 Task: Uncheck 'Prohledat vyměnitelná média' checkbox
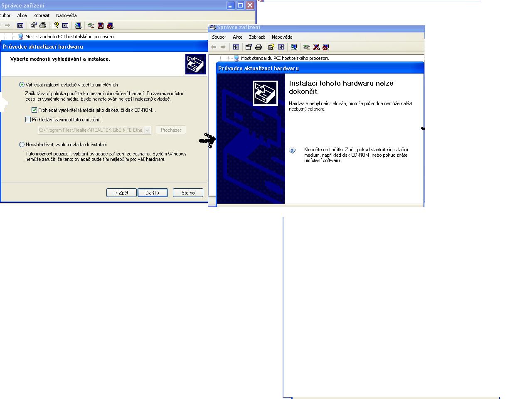point(34,110)
